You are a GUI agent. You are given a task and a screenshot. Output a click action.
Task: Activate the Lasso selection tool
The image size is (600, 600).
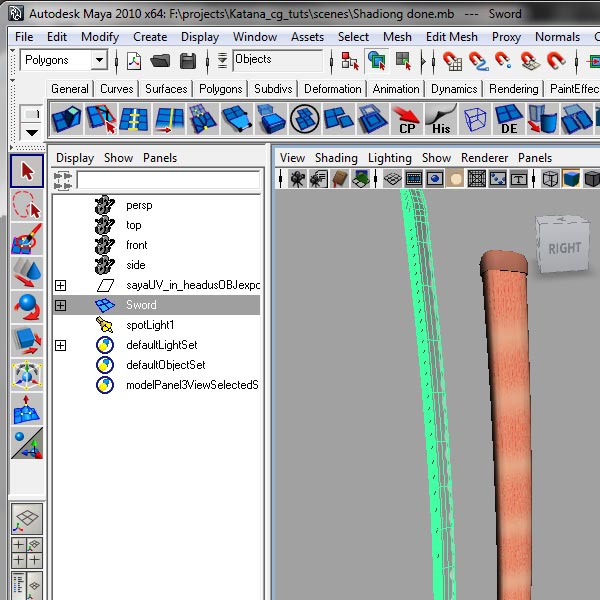point(27,205)
